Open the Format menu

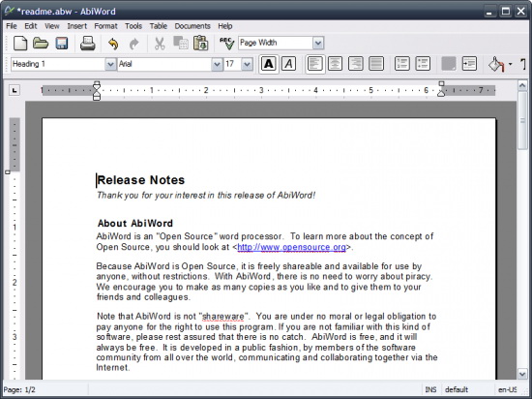tap(105, 26)
